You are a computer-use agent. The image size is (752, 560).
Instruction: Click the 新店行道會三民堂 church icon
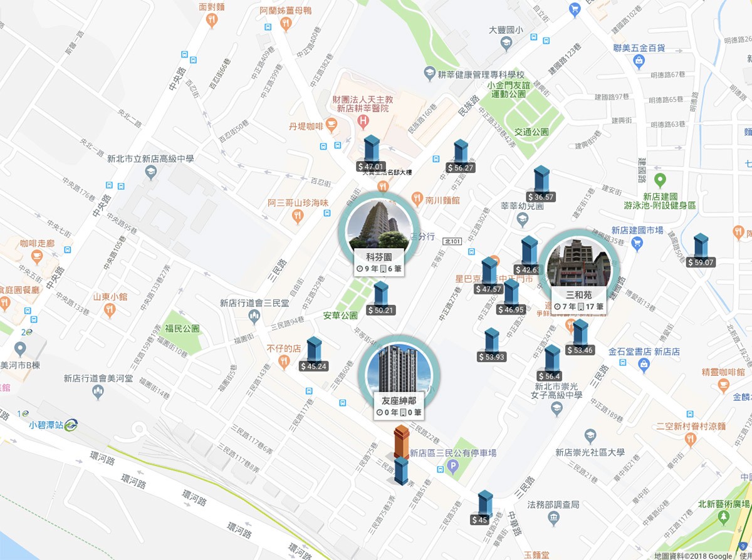coord(254,317)
